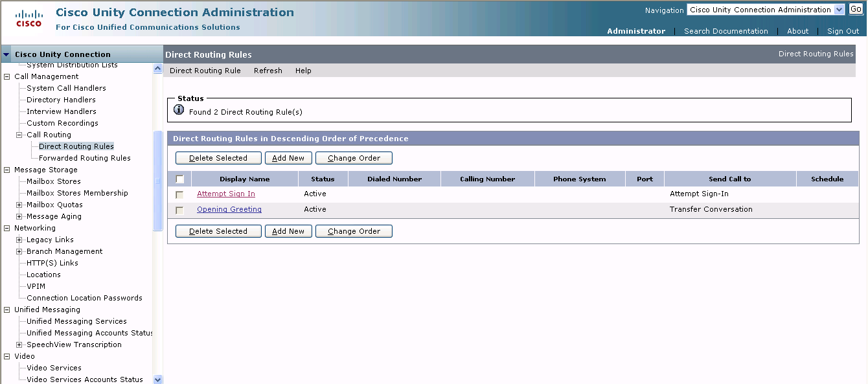
Task: Open Search Documentation link
Action: 726,31
